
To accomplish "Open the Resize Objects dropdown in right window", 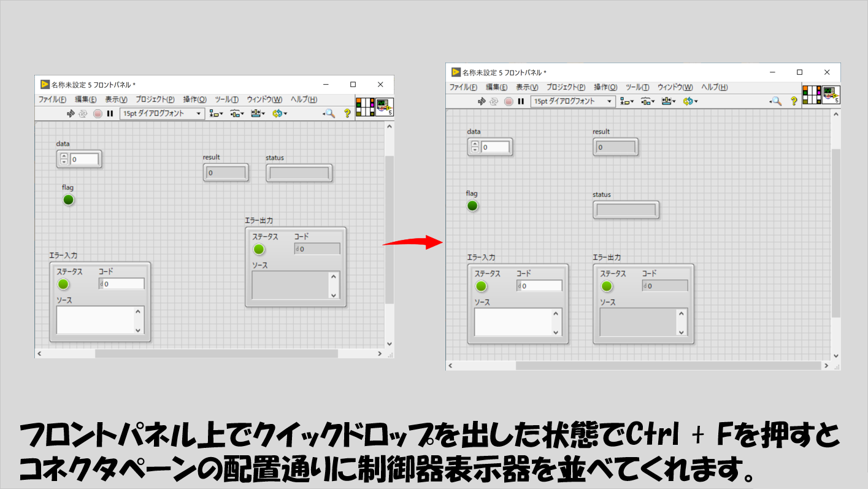I will point(669,101).
